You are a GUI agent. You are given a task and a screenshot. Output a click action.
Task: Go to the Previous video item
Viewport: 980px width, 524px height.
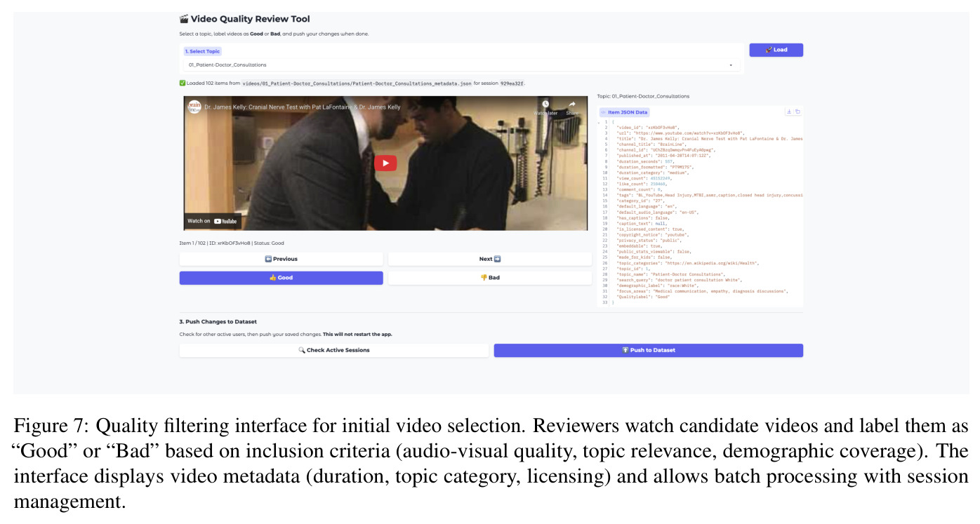click(x=281, y=259)
